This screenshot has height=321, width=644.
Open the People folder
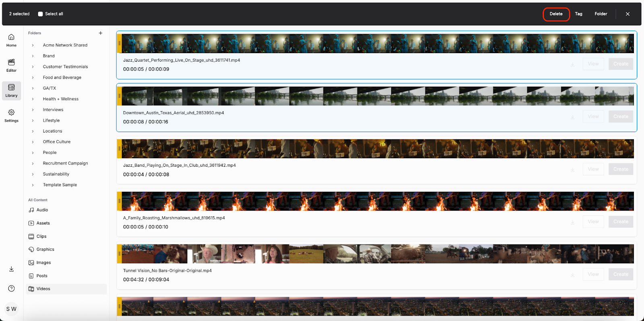click(x=50, y=153)
